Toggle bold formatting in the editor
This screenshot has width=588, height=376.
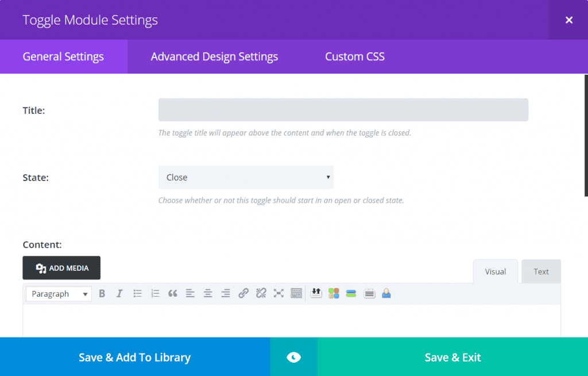[x=102, y=293]
